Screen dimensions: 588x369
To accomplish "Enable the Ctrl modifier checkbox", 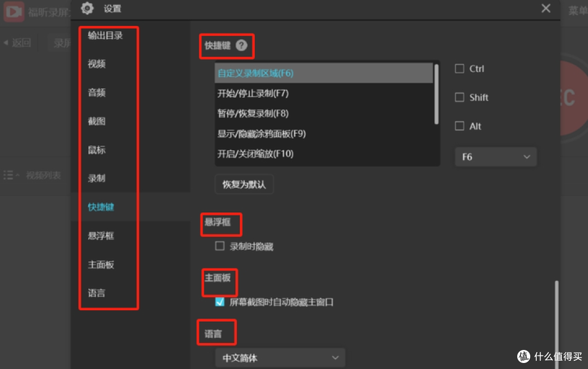I will (460, 69).
